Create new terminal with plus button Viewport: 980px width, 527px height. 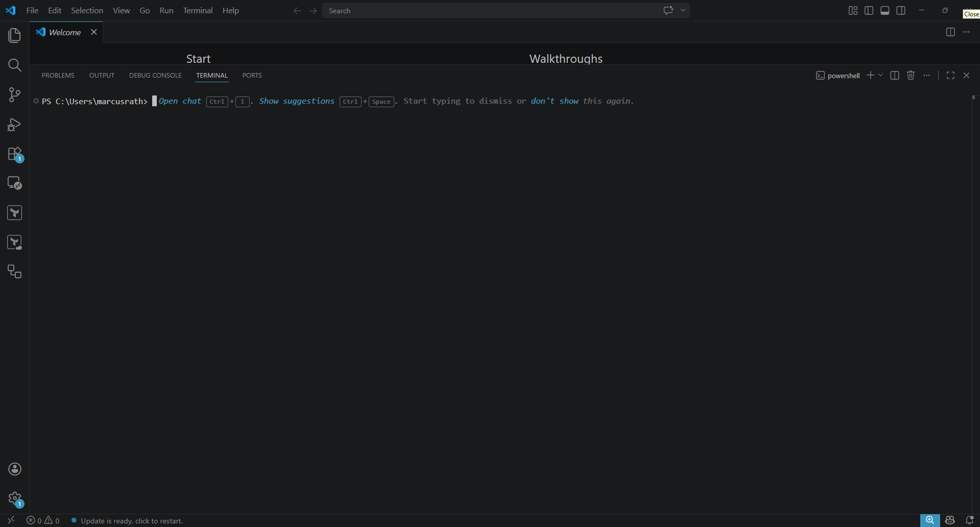pos(870,75)
